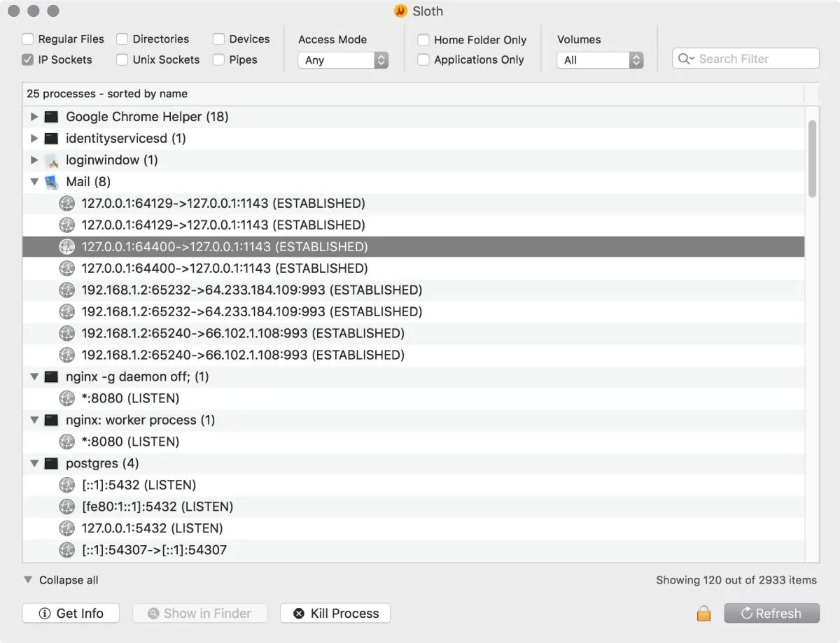Collapse the Mail process group
Screen dimensions: 840x643
(x=34, y=182)
